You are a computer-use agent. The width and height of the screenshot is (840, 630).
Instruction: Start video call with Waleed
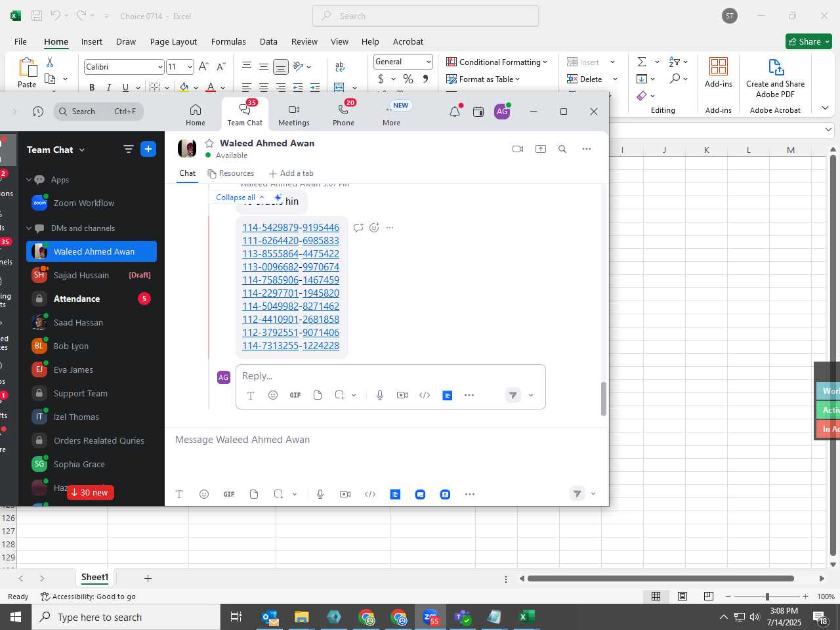(518, 149)
